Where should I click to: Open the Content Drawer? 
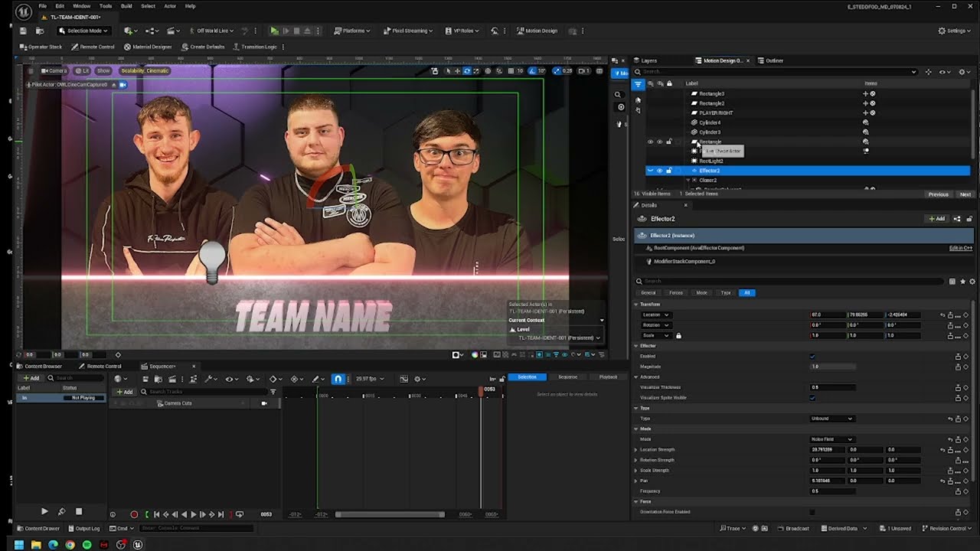[x=39, y=528]
